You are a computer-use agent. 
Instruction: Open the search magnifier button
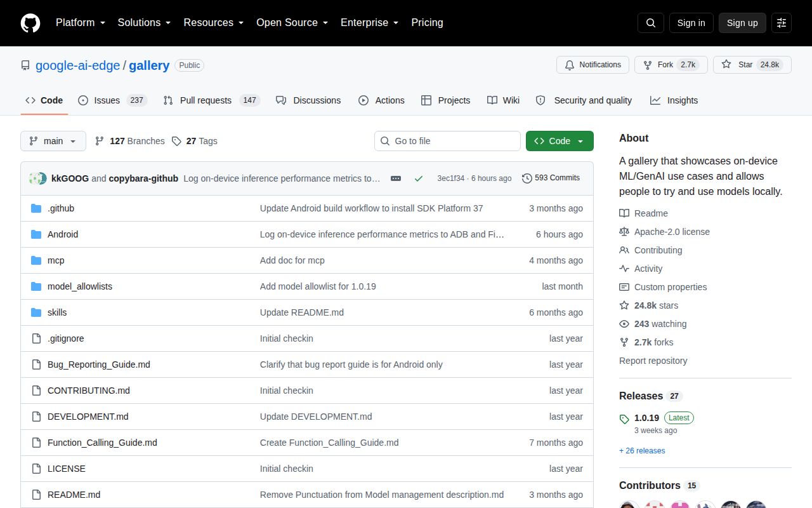(x=651, y=23)
